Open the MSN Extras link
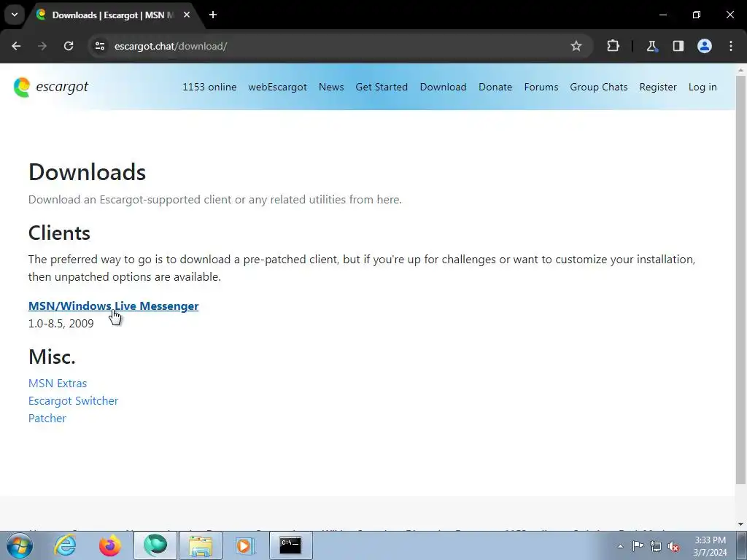Screen dimensions: 747x560 pyautogui.click(x=58, y=384)
